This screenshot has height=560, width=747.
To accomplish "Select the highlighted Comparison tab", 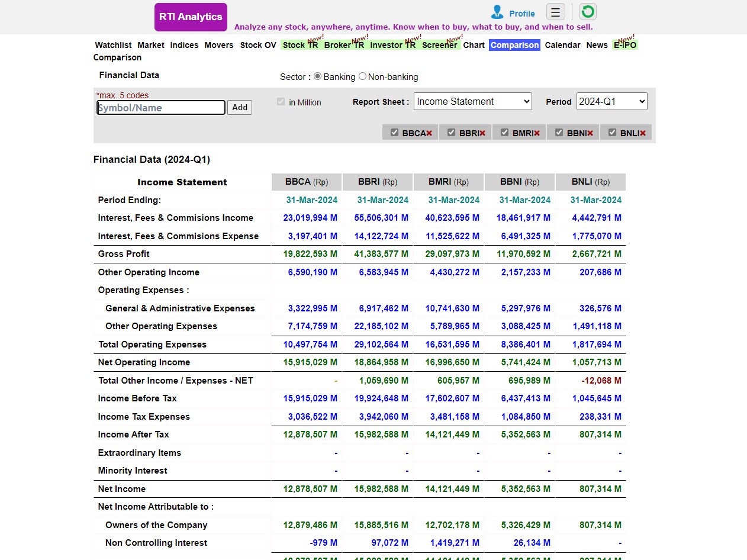I will pyautogui.click(x=514, y=45).
